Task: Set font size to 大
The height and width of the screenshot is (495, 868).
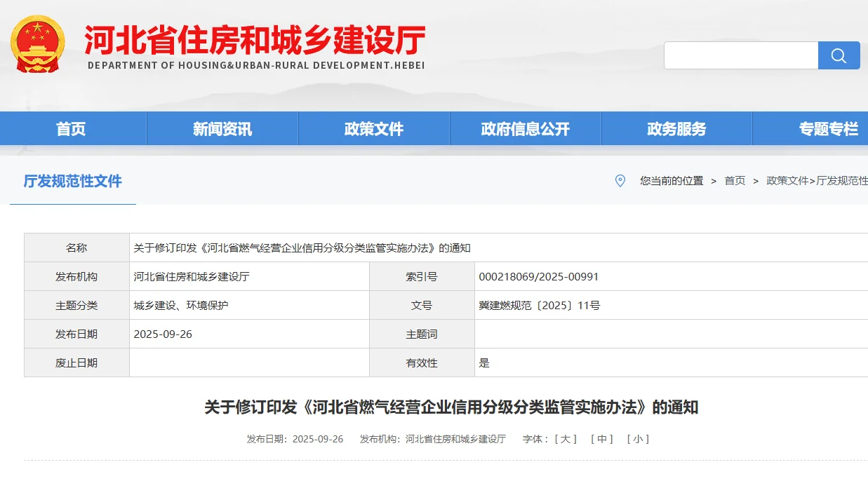Action: click(566, 439)
